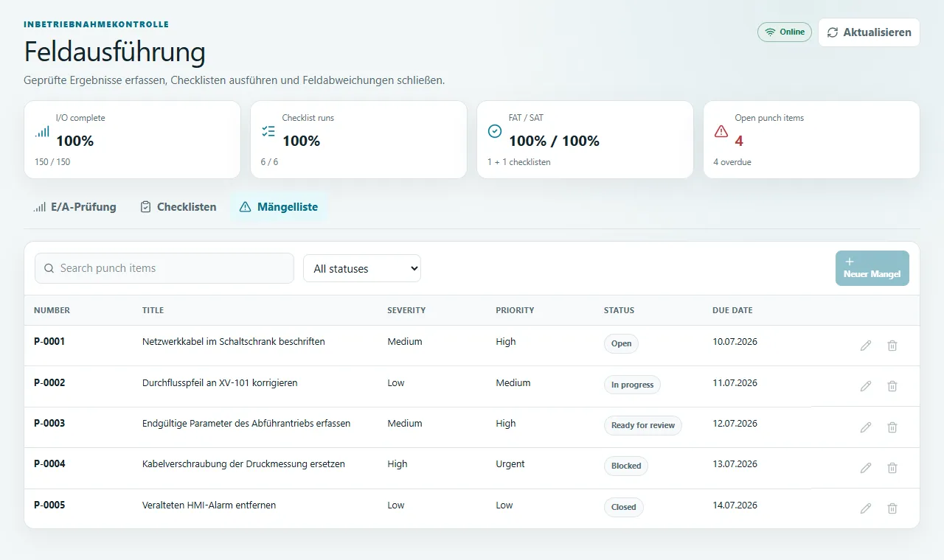Click the row number P-0003
Viewport: 944px width, 560px height.
click(x=49, y=424)
